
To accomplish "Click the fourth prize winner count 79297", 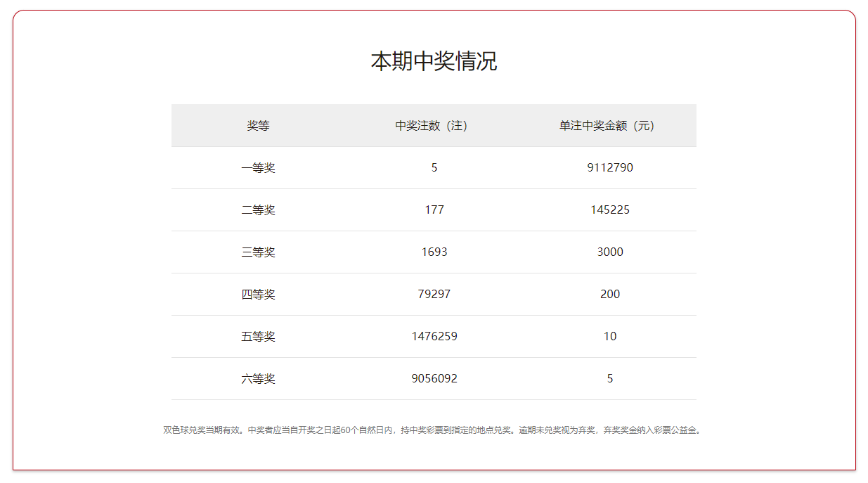I will pos(434,295).
